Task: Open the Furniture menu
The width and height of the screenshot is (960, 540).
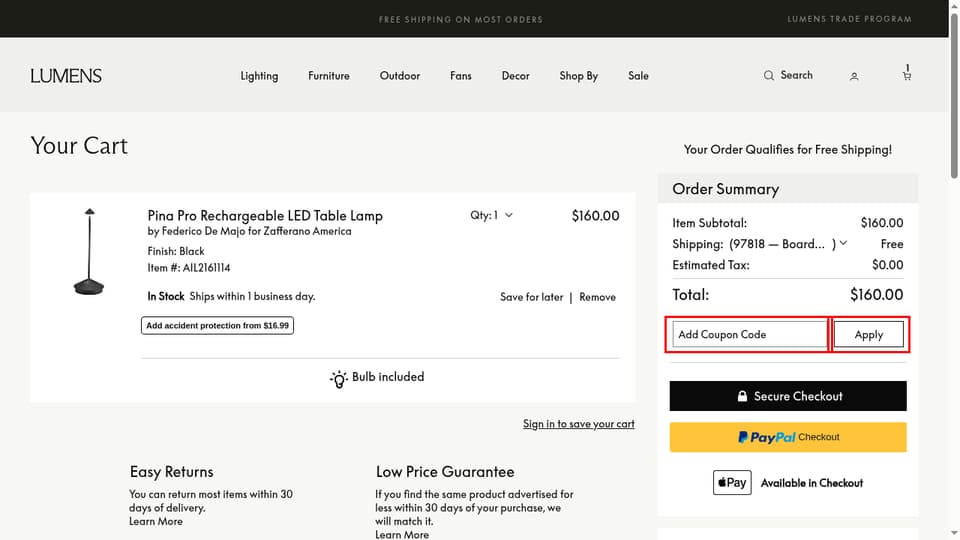Action: click(329, 75)
